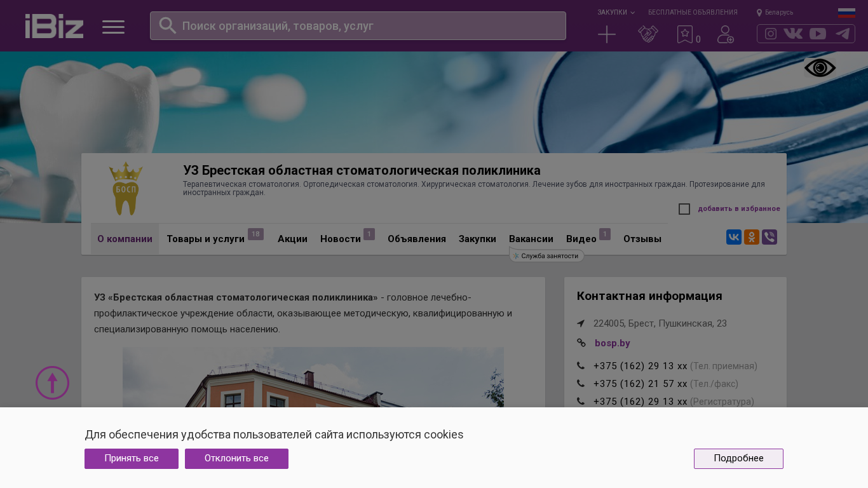
Task: Click the Отклонить все cookies button
Action: (236, 459)
